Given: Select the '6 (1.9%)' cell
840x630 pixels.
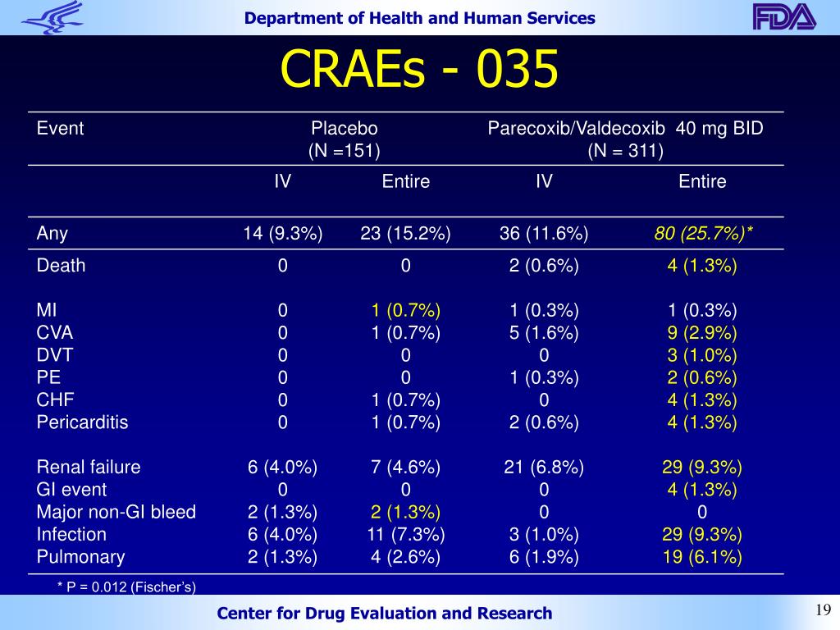Looking at the screenshot, I should (545, 557).
